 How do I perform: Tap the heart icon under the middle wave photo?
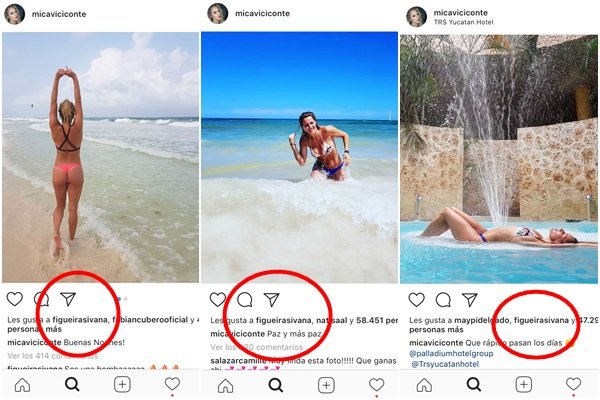point(217,299)
